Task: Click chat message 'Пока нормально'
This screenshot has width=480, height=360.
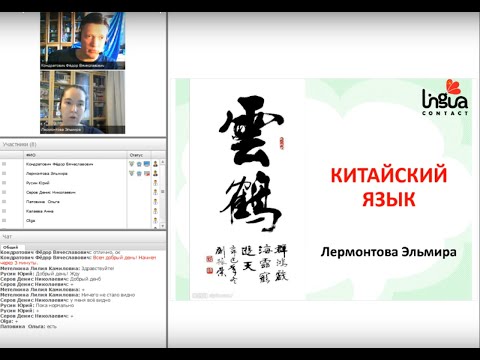Action: tap(55, 305)
